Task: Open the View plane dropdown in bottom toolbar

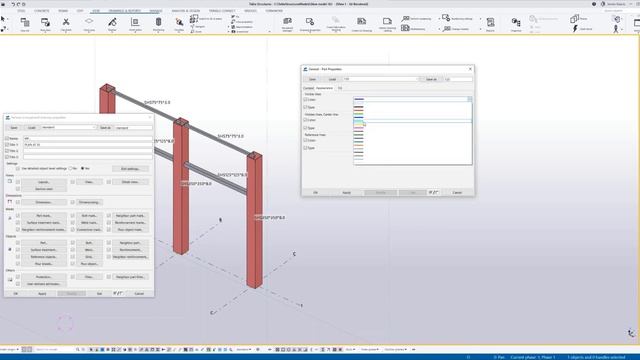Action: pos(369,350)
